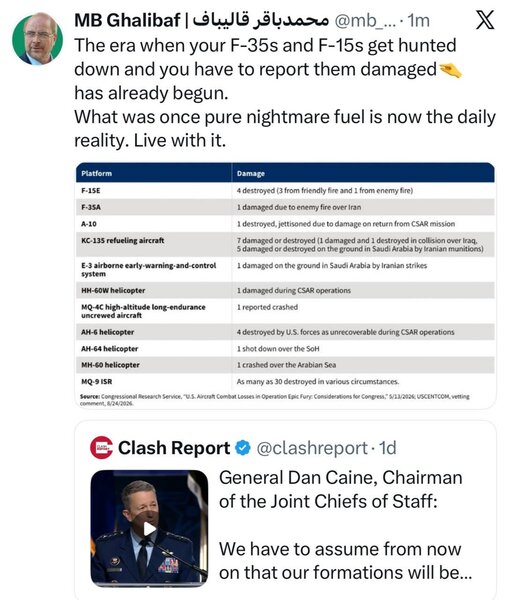Select the MQ-9 ISR table row

click(x=285, y=382)
